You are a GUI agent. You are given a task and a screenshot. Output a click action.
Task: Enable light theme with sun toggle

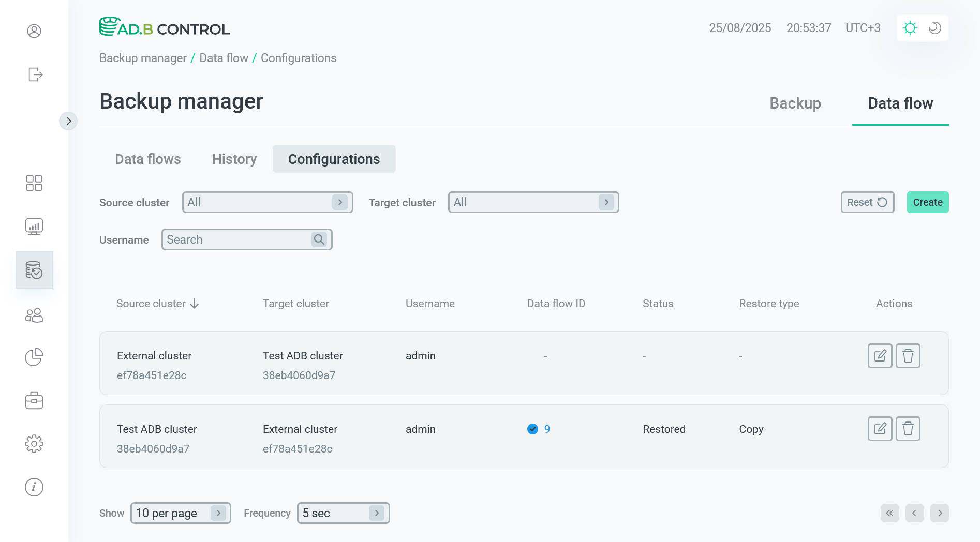[910, 28]
